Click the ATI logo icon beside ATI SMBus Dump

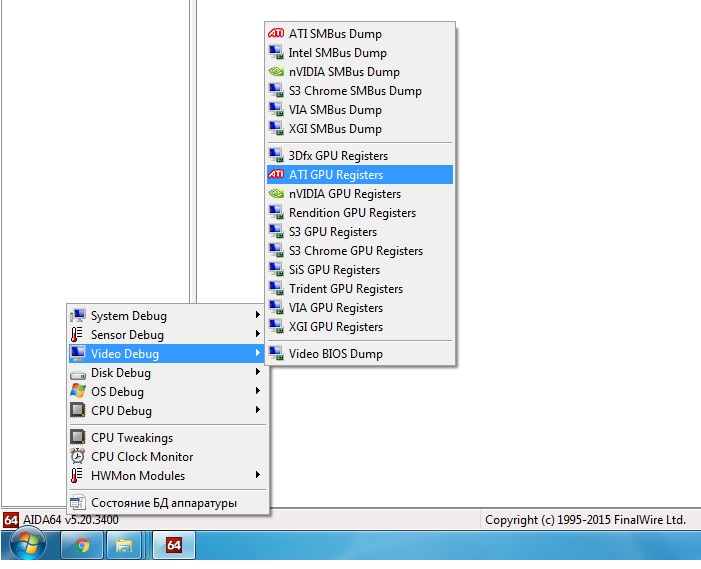tap(276, 34)
